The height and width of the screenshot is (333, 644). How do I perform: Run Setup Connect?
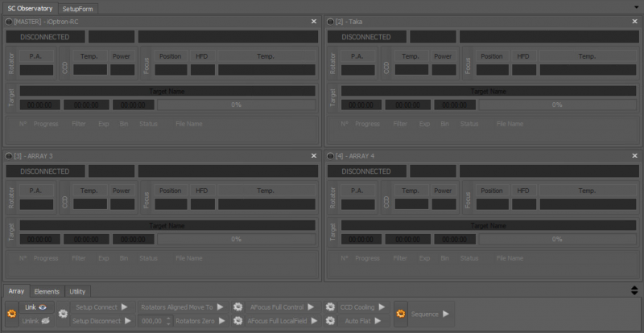(103, 307)
